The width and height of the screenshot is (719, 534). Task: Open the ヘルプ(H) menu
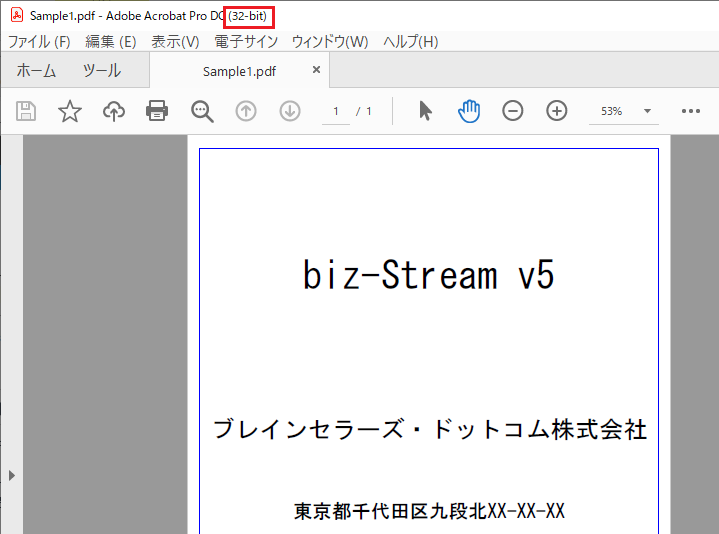[410, 42]
